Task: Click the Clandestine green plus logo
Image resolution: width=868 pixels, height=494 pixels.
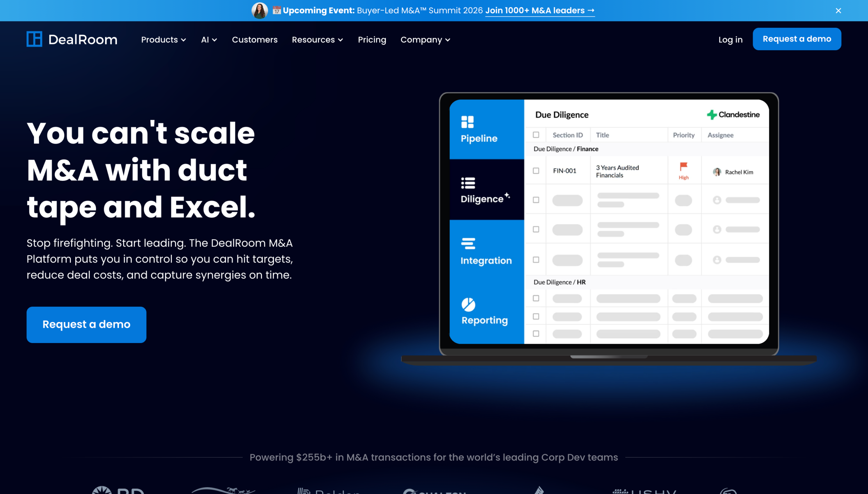Action: (x=712, y=115)
